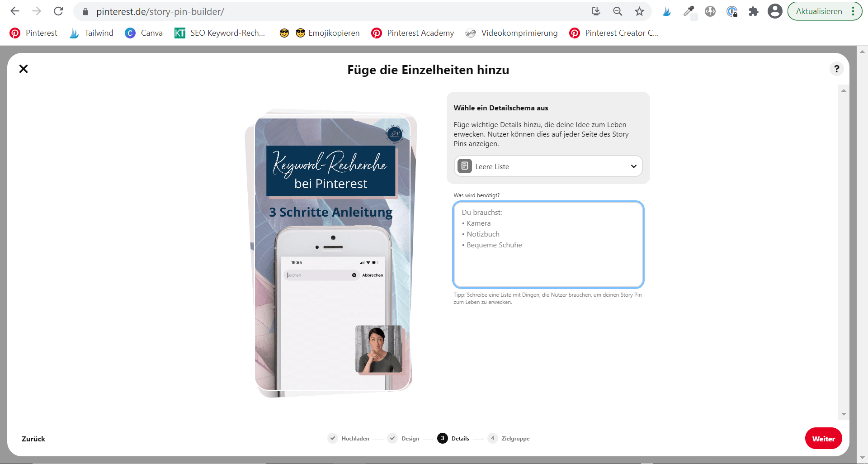Click the 'Füge die Einzelheiten hinzu' title
Screen dimensions: 868x464
[428, 70]
